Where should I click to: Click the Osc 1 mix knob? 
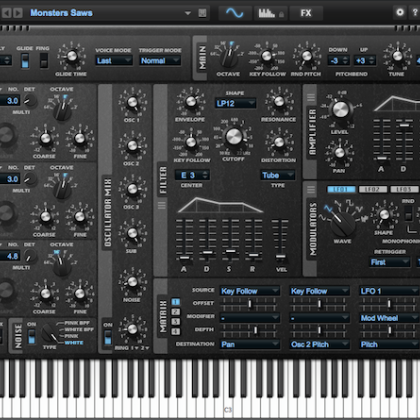click(x=132, y=102)
